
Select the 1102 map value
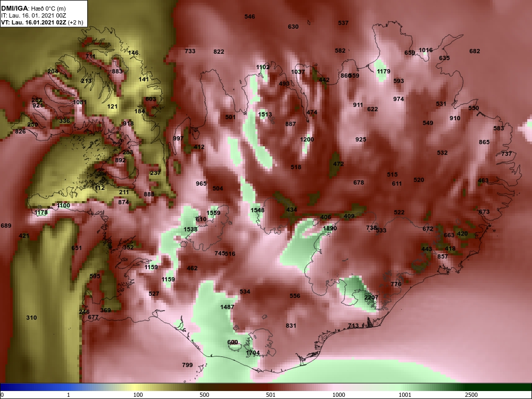pyautogui.click(x=263, y=67)
